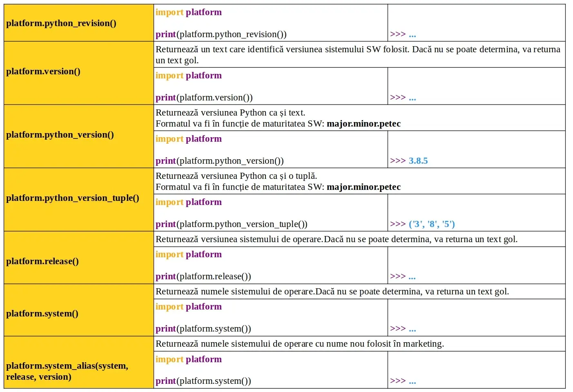The width and height of the screenshot is (573, 392).
Task: Click the platform.release() yellow heading cell
Action: [42, 261]
